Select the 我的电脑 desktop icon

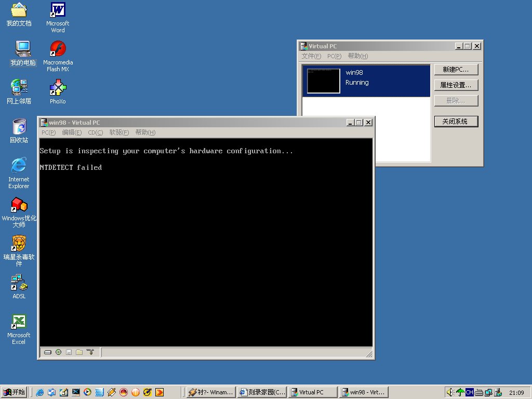point(23,54)
